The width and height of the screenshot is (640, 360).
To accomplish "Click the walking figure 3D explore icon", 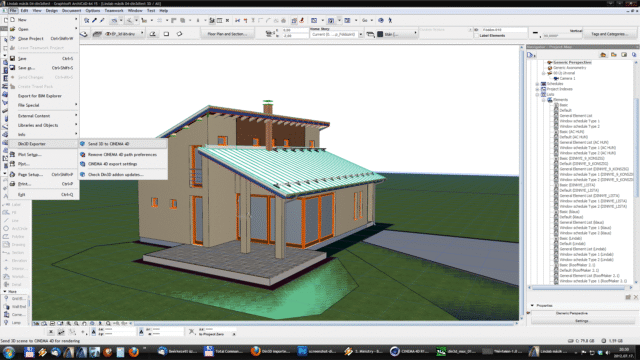I will [x=390, y=20].
